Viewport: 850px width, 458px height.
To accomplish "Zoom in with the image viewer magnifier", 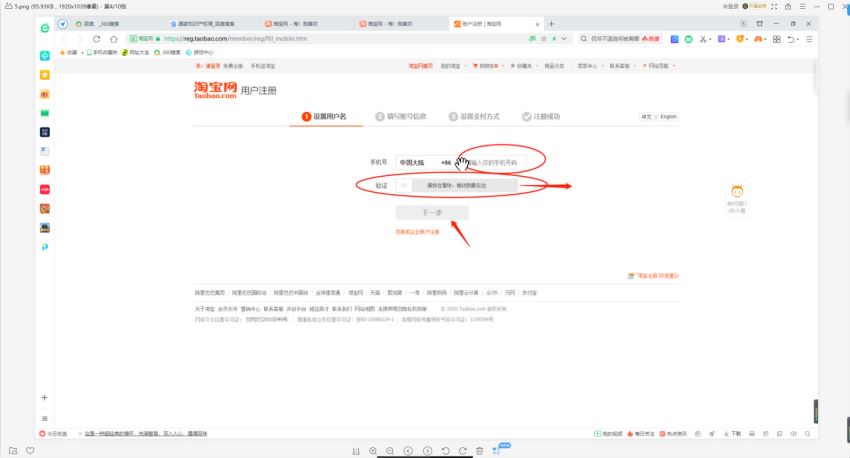I will [x=373, y=451].
